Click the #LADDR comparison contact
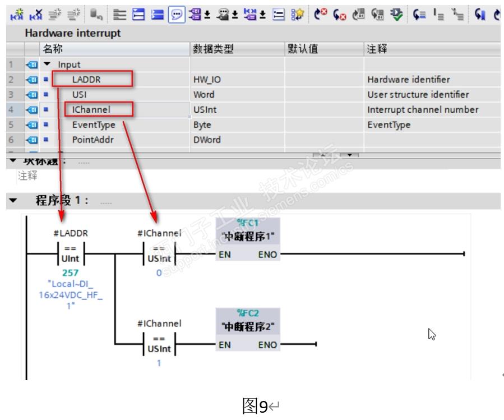This screenshot has width=504, height=420. pyautogui.click(x=71, y=253)
